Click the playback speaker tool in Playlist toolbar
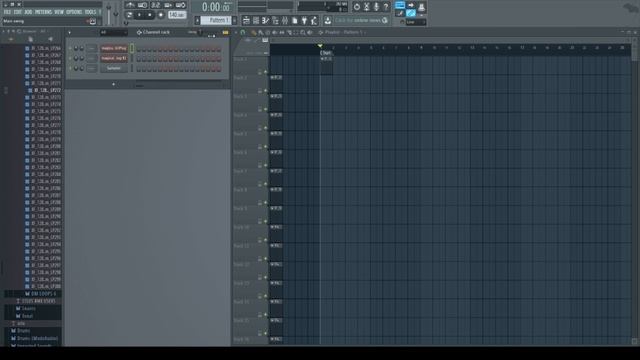640x360 pixels. [x=309, y=32]
